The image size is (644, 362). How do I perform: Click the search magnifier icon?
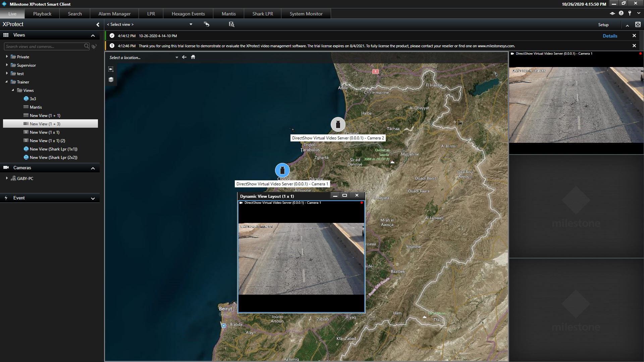click(87, 46)
